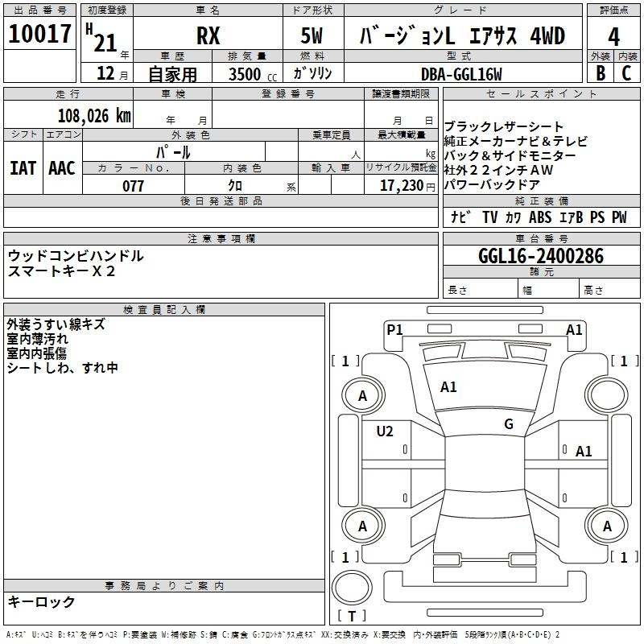Select sales point ブラックレザーシート
Image resolution: width=644 pixels, height=644 pixels.
tap(504, 126)
